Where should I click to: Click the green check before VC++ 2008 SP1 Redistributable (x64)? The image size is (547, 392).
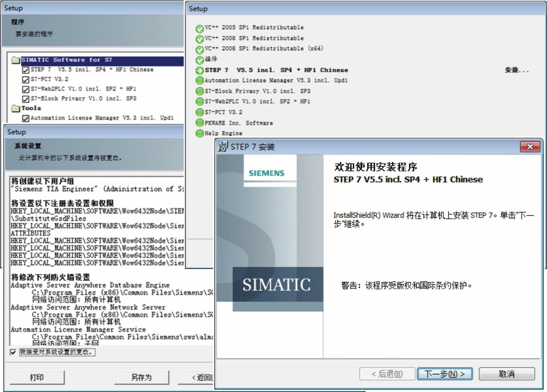pyautogui.click(x=199, y=49)
